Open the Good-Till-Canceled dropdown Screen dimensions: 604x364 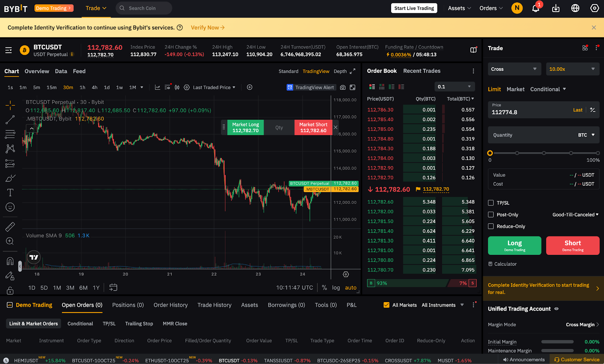[x=575, y=214]
